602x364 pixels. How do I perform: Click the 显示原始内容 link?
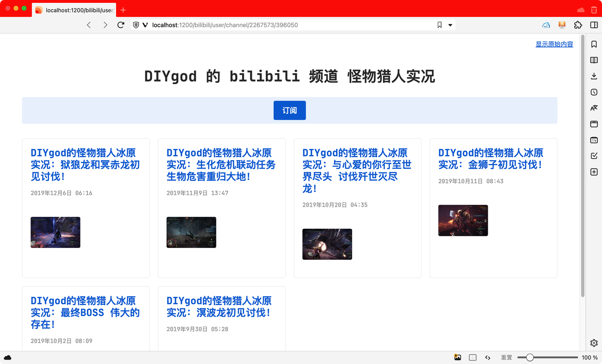pos(554,44)
